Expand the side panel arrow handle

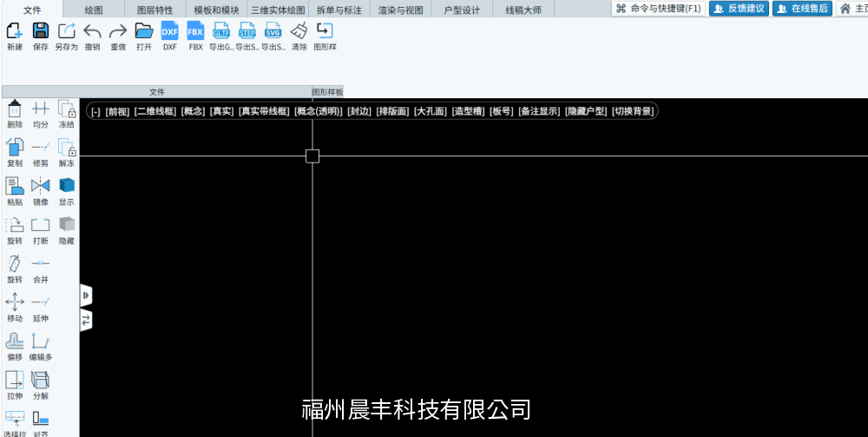point(86,295)
